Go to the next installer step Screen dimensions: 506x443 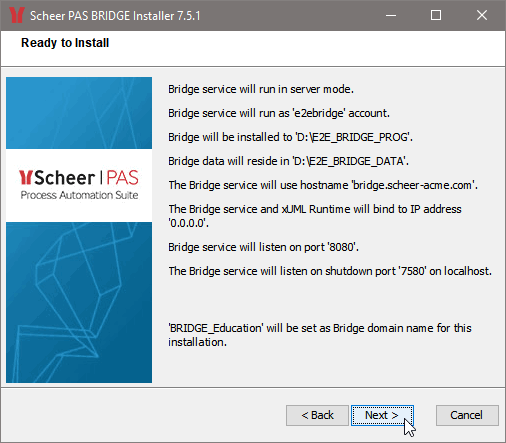pos(382,415)
